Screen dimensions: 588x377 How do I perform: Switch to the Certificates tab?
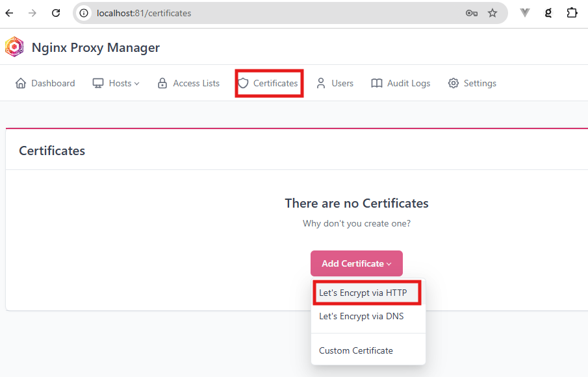(x=268, y=83)
